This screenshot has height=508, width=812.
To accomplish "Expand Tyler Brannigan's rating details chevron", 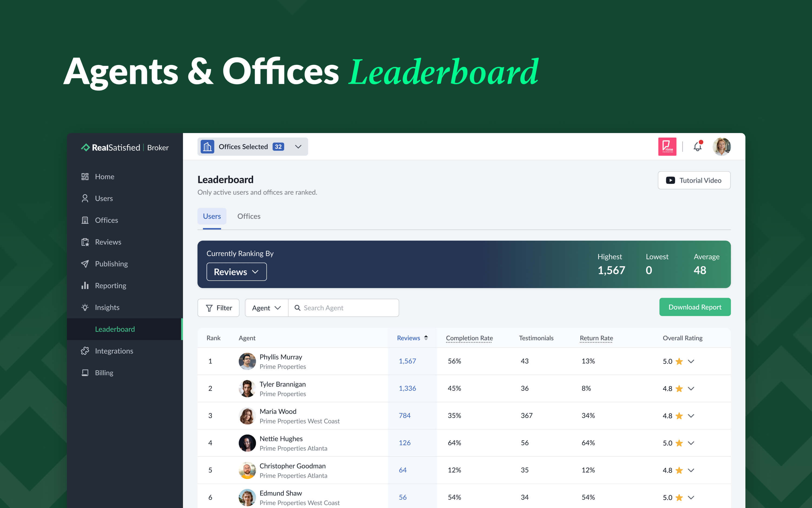I will 691,389.
